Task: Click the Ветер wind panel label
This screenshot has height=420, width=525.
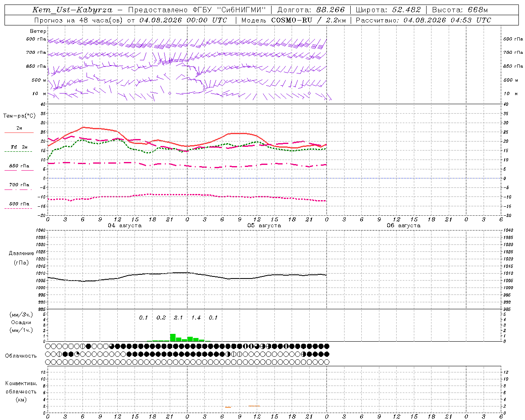Action: point(38,31)
